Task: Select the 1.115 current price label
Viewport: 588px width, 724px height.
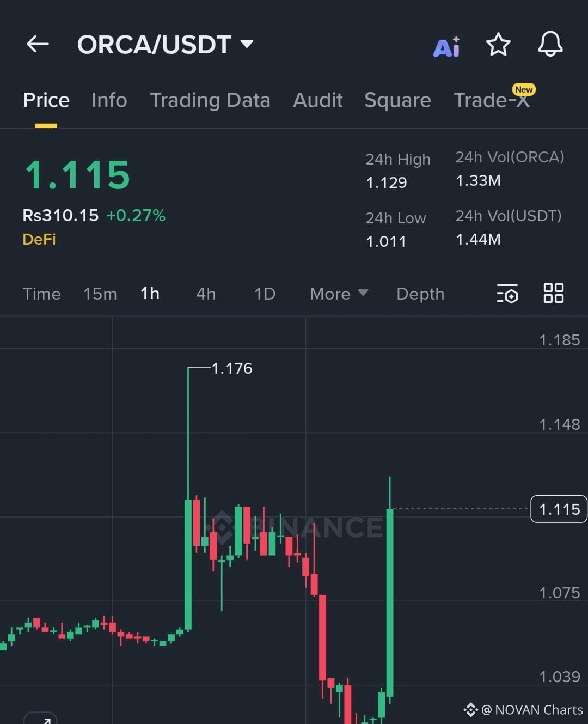Action: 559,509
